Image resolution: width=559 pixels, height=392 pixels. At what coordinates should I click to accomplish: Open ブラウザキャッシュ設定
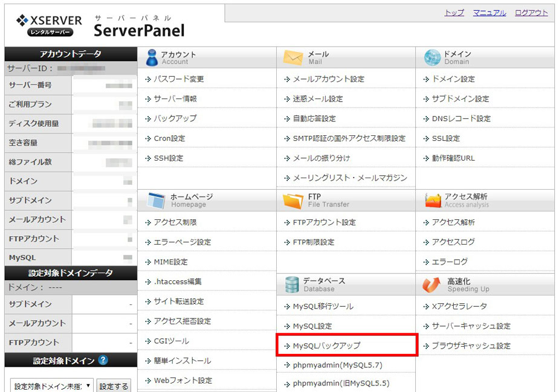click(x=471, y=345)
